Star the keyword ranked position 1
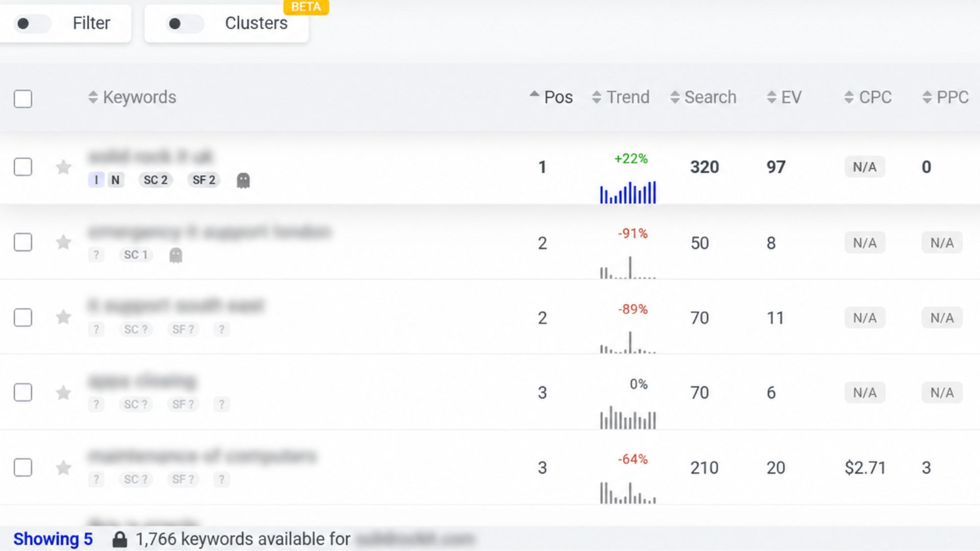980x551 pixels. coord(63,167)
